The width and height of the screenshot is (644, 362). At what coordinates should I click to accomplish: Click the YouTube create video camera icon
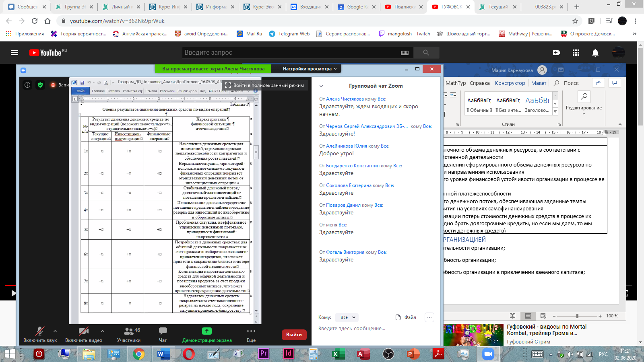point(557,53)
